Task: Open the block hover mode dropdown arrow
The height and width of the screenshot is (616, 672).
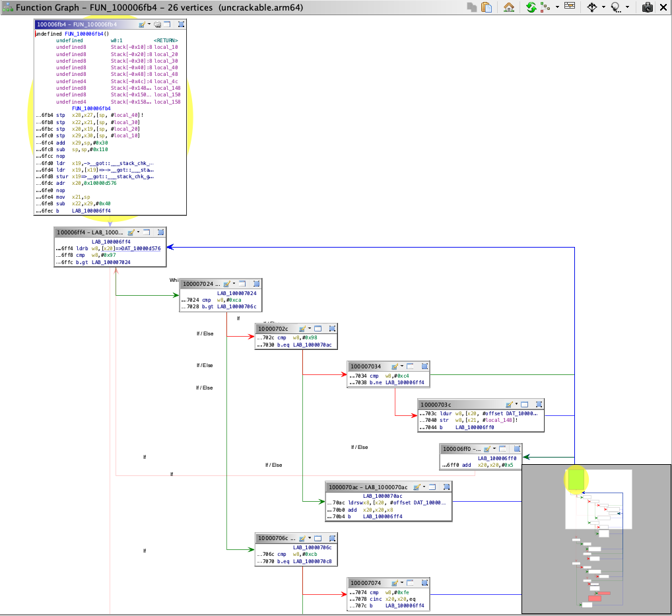Action: 626,7
